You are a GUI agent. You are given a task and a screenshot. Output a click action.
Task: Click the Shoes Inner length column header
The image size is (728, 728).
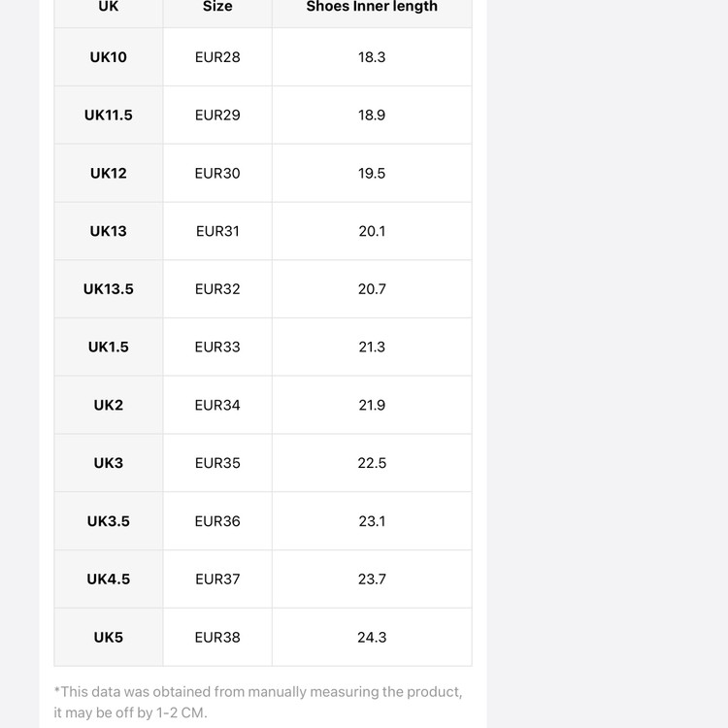372,7
